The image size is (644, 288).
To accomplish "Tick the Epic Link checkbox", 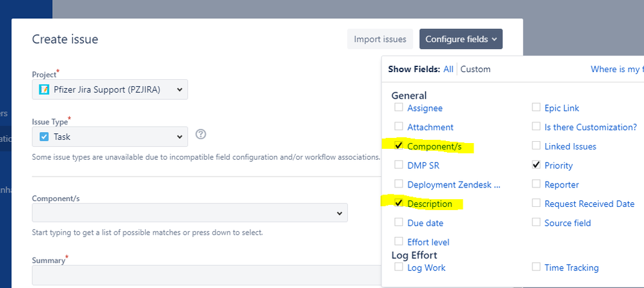I will pyautogui.click(x=536, y=108).
